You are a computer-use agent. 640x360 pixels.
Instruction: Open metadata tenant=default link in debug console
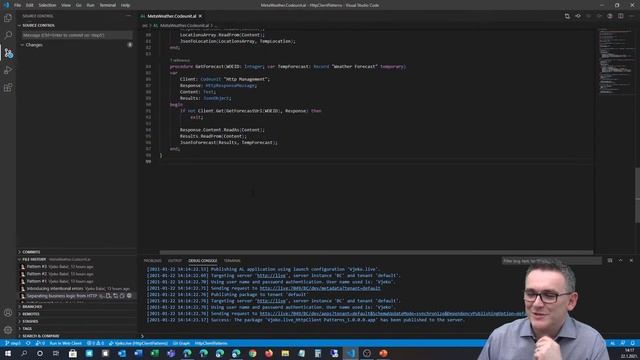coord(320,288)
